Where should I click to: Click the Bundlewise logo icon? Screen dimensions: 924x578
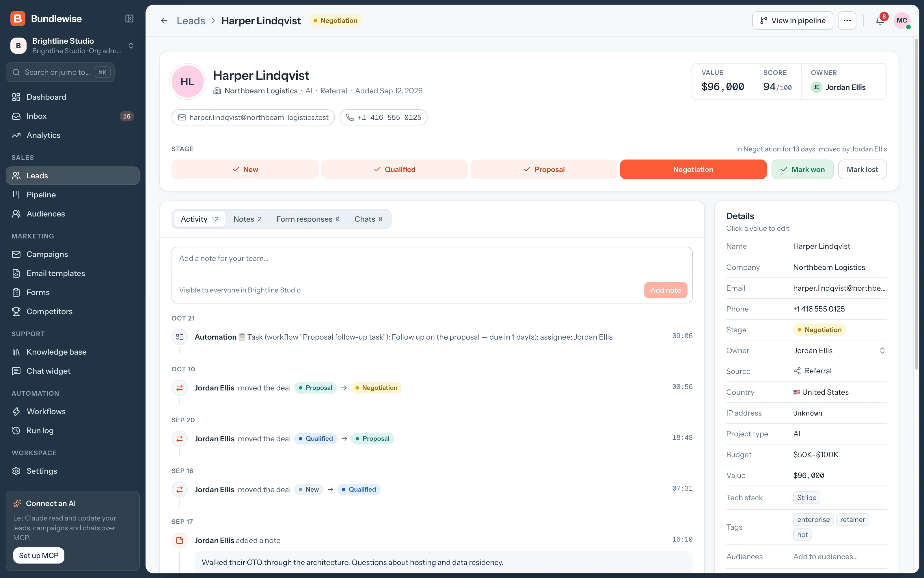18,19
